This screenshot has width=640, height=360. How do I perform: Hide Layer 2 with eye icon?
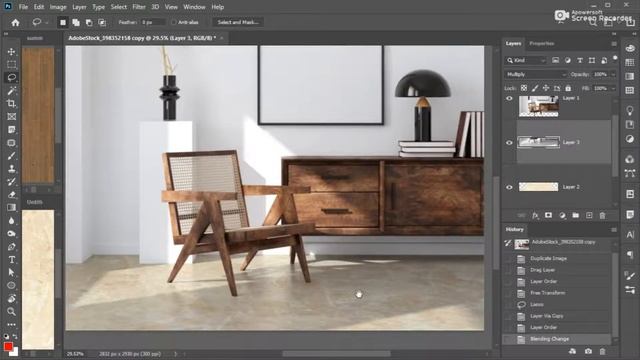coord(509,187)
